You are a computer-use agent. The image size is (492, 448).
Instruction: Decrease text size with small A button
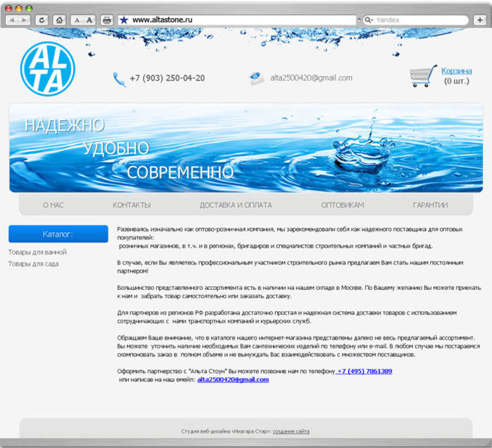[77, 20]
